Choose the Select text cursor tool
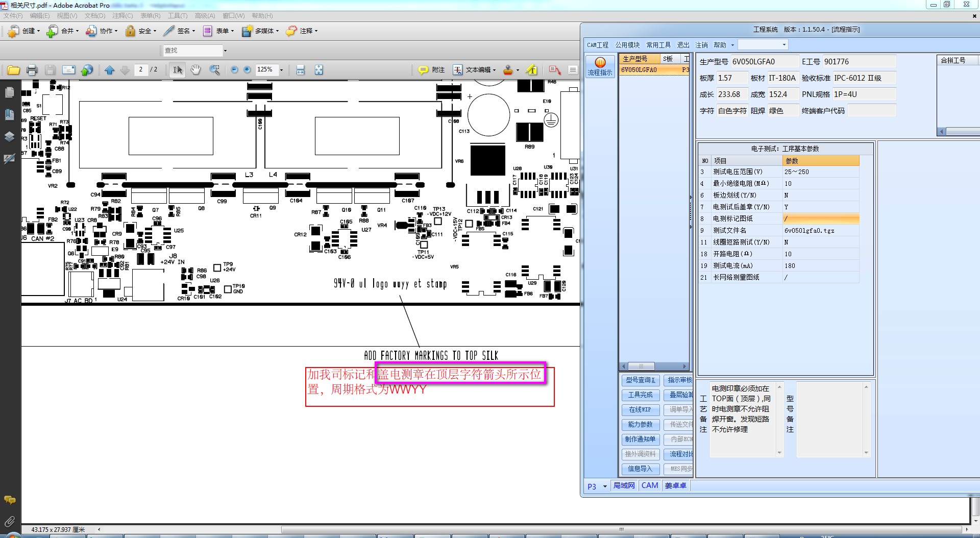Viewport: 980px width, 538px height. 177,70
